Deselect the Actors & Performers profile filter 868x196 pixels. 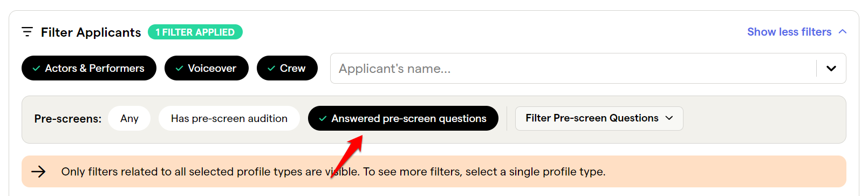point(89,68)
